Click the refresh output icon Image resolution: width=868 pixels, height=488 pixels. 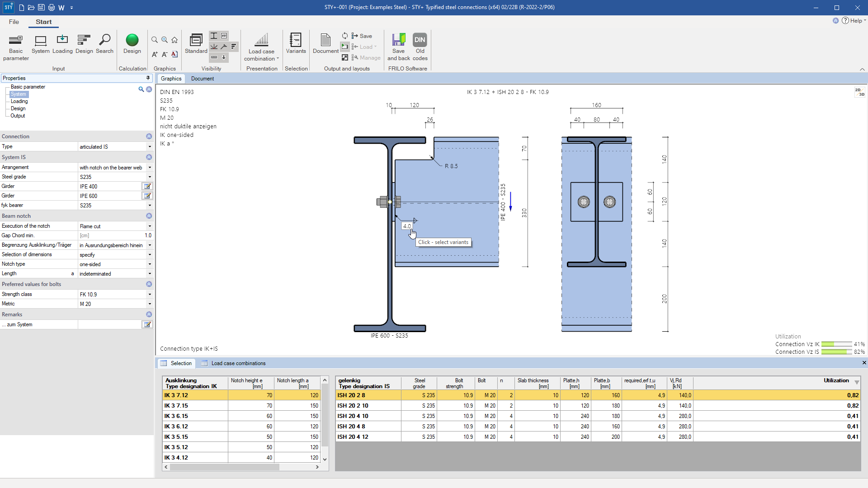[345, 36]
